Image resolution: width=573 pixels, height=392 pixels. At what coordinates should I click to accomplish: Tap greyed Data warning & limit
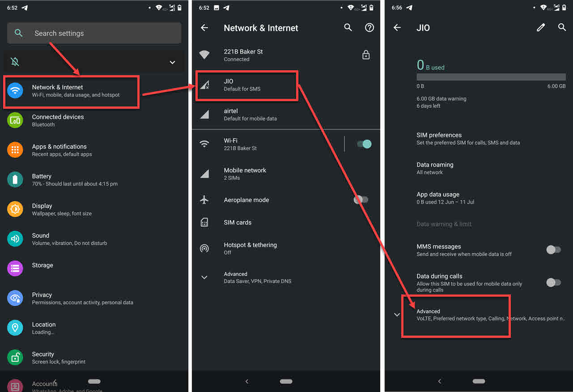point(444,224)
